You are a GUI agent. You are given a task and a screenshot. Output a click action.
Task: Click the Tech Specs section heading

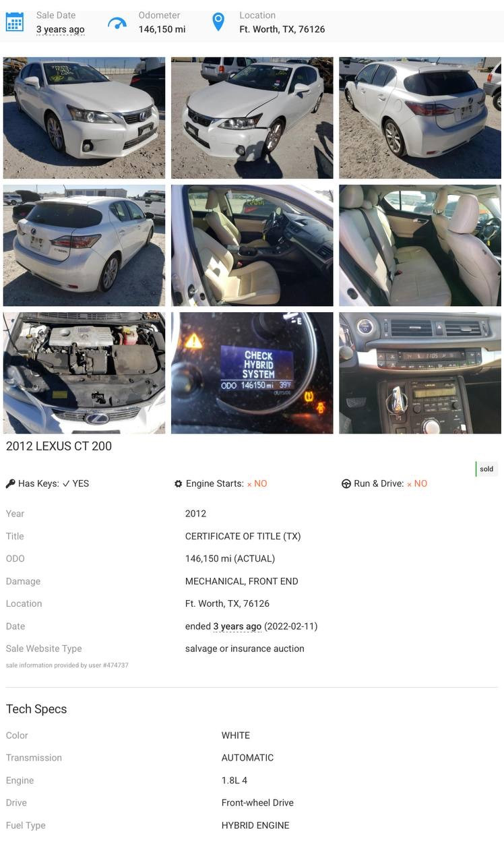coord(36,709)
